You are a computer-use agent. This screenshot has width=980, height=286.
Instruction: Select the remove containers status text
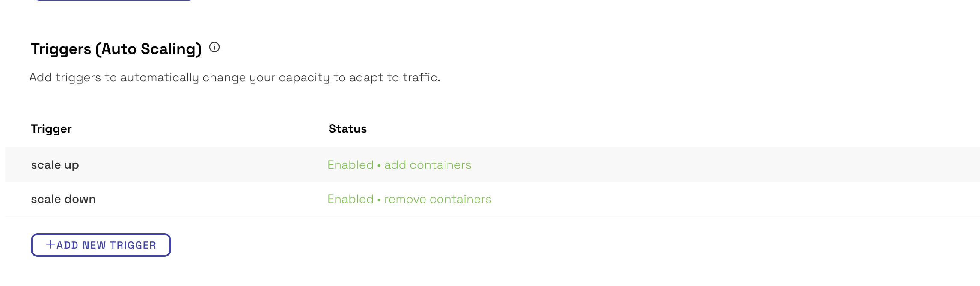[x=438, y=199]
